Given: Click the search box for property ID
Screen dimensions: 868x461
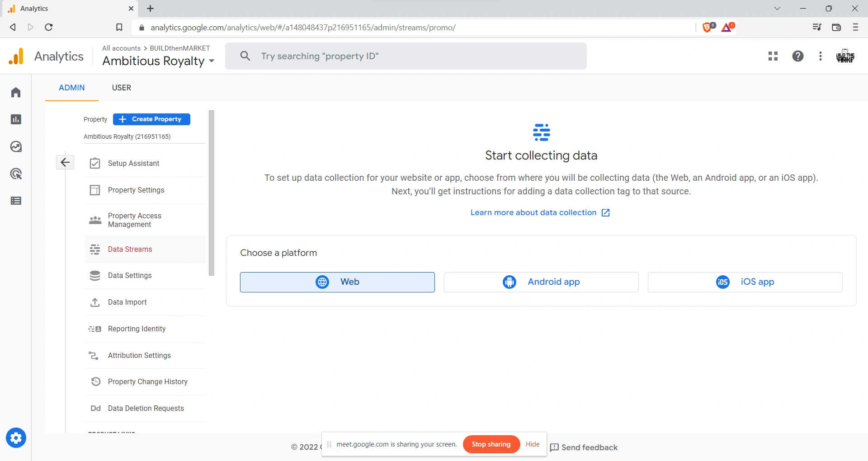Looking at the screenshot, I should point(406,56).
